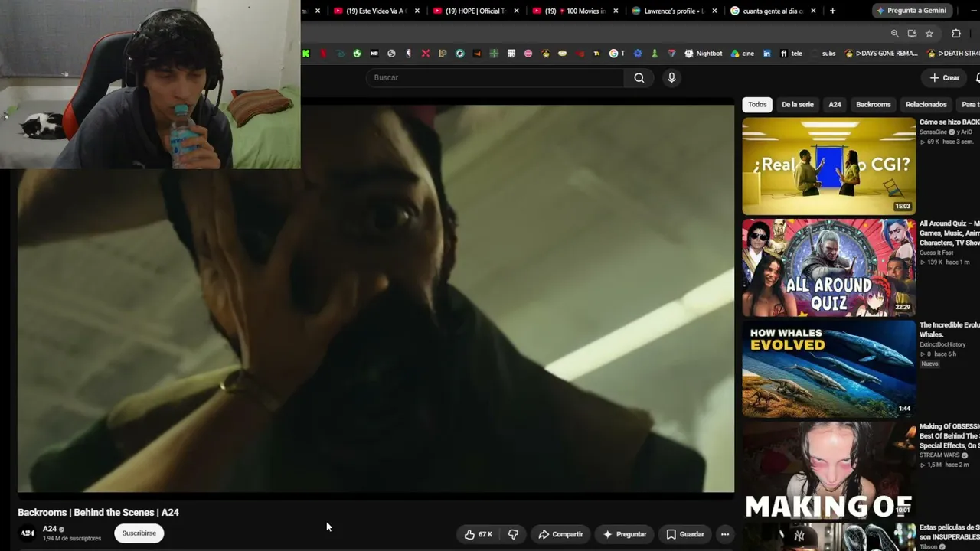
Task: Close the '100 Movies' tab
Action: pyautogui.click(x=616, y=11)
